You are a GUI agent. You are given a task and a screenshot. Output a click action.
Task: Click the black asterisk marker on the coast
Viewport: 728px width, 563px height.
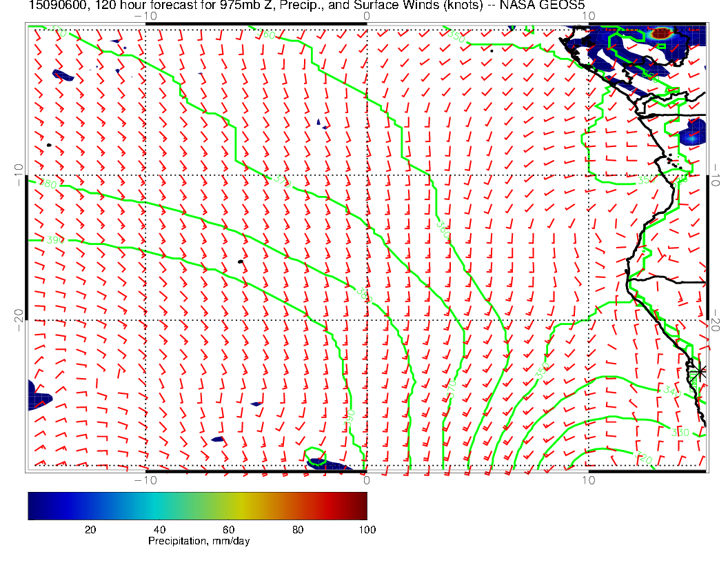[x=699, y=372]
